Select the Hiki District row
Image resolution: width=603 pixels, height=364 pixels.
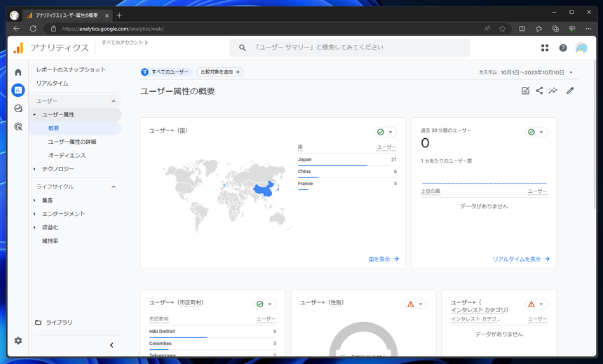point(212,332)
